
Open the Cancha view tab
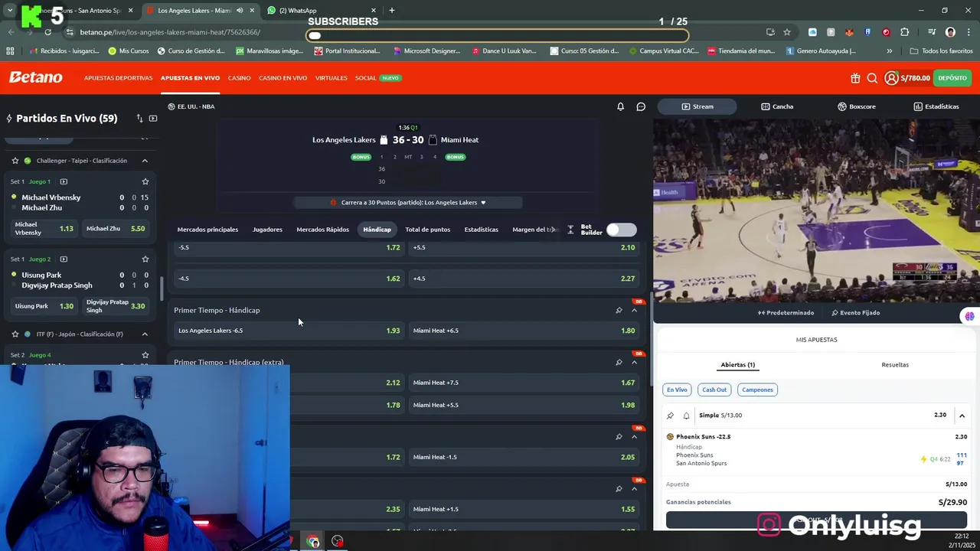tap(777, 106)
